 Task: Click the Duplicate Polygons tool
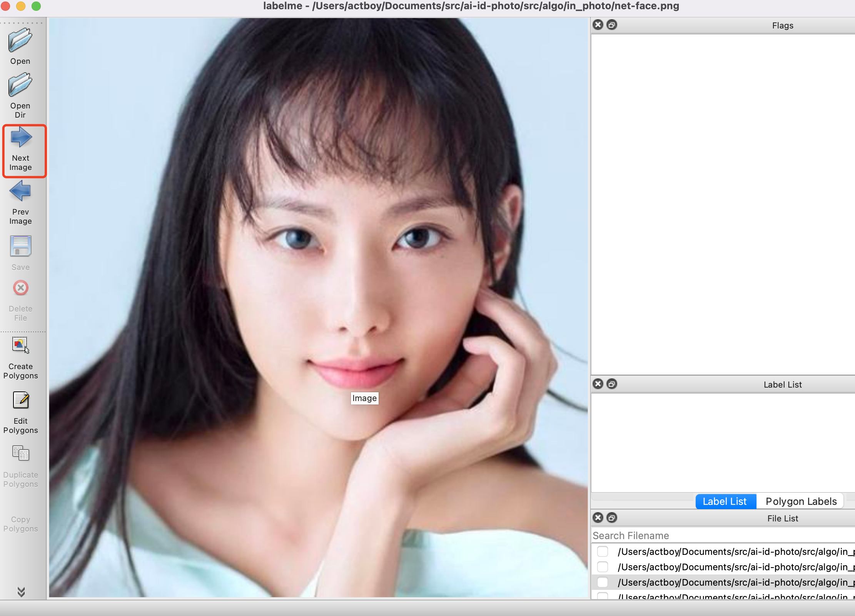tap(20, 465)
